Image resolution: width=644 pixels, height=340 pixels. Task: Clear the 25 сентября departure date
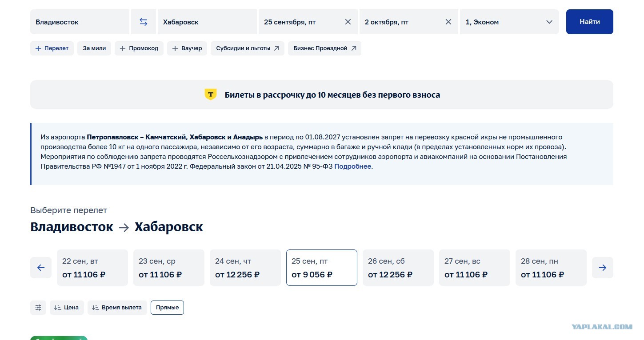point(348,22)
